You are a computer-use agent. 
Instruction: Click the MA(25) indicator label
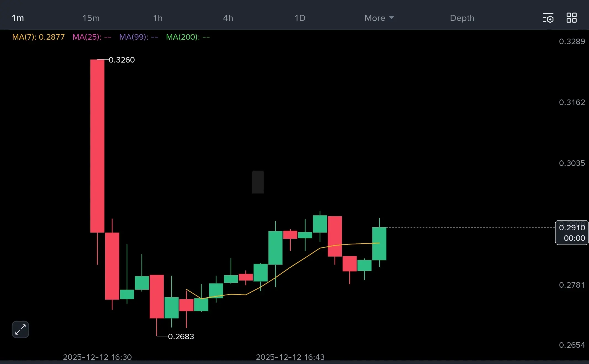(x=92, y=37)
